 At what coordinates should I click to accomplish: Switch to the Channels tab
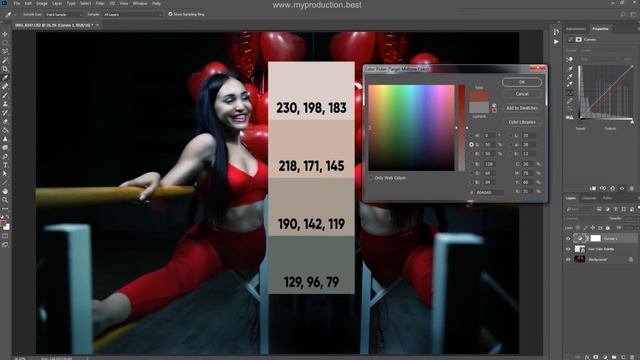pos(589,198)
